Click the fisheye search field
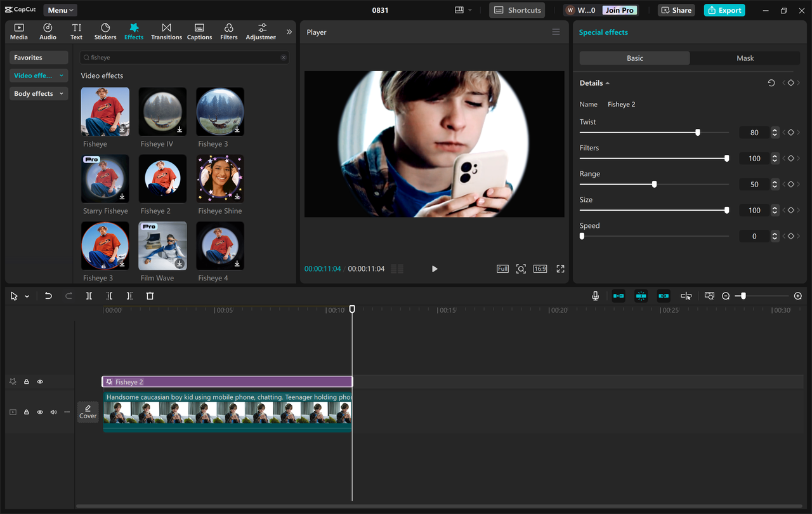Image resolution: width=812 pixels, height=514 pixels. tap(184, 58)
